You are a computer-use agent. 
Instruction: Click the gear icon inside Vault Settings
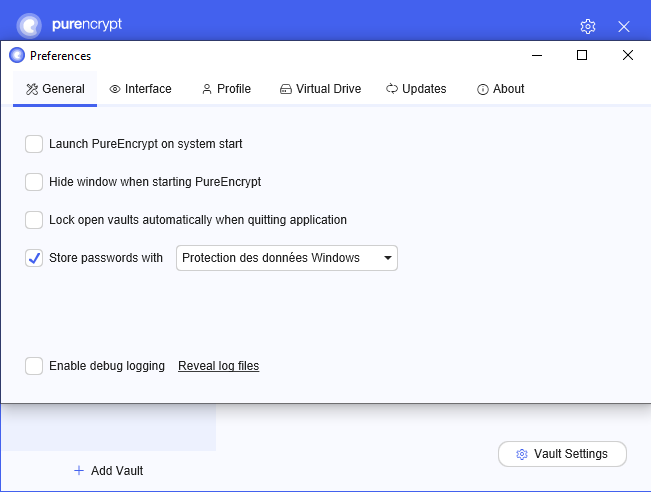521,454
